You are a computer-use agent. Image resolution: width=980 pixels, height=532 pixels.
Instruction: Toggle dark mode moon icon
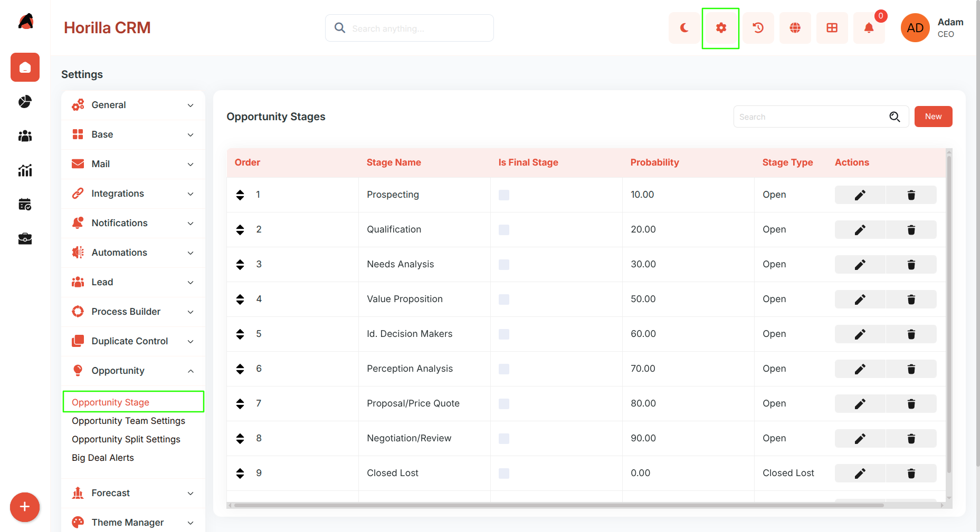click(x=684, y=28)
